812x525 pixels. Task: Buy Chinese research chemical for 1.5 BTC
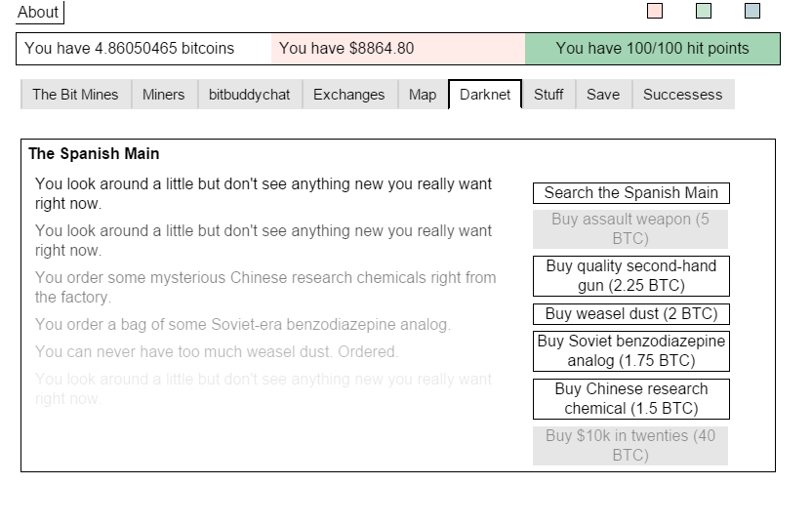click(631, 399)
